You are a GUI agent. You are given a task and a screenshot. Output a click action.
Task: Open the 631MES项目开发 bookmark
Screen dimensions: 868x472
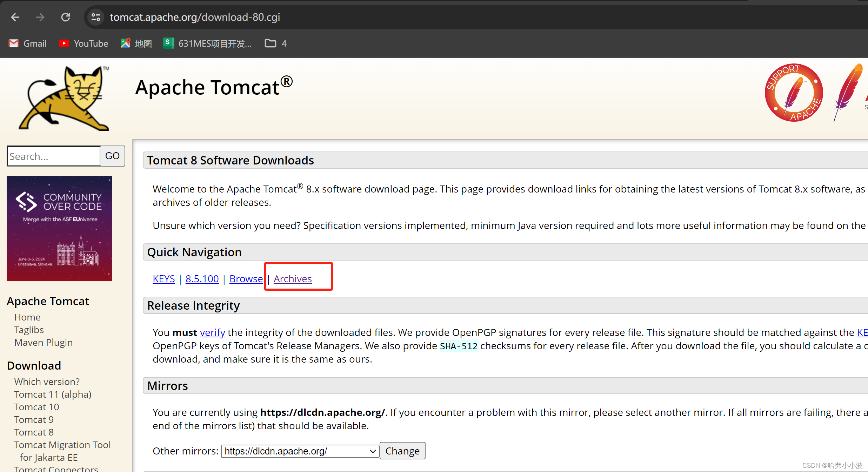coord(207,43)
